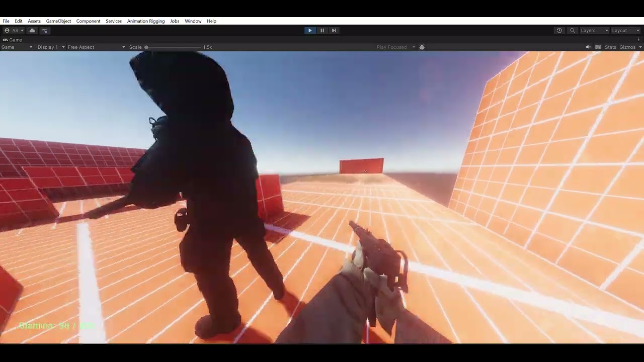The image size is (644, 362).
Task: Open the Jobs menu
Action: 175,21
